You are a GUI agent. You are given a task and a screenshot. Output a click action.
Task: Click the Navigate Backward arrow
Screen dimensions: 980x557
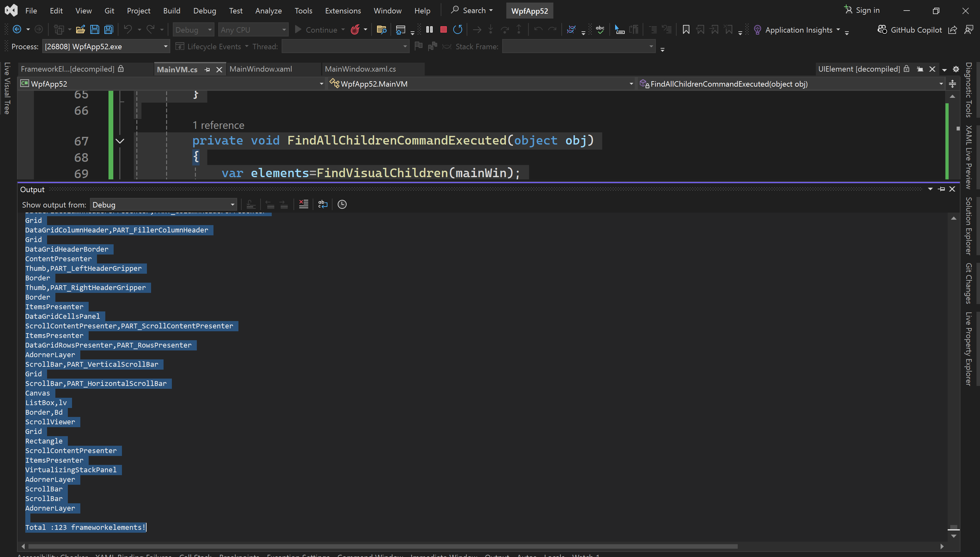tap(17, 29)
